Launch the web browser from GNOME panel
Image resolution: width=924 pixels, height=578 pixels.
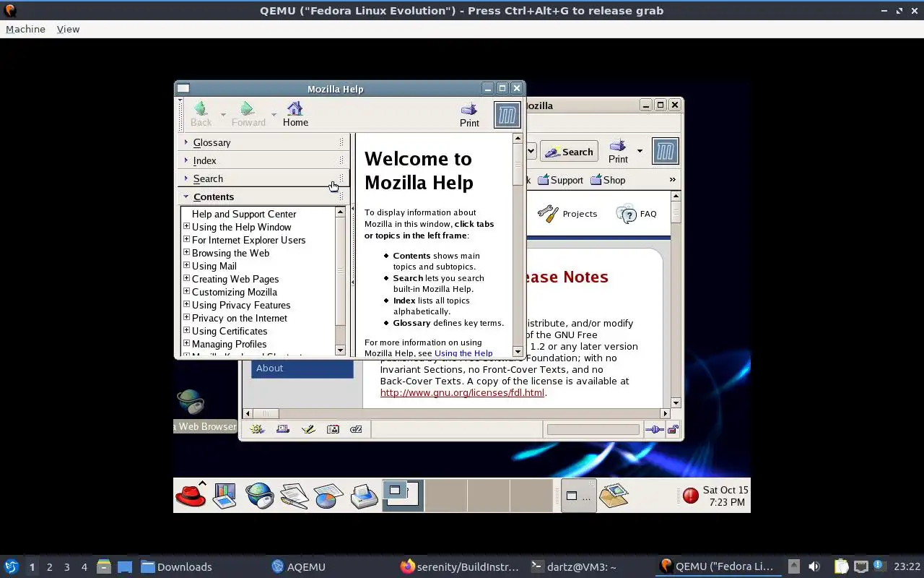coord(259,496)
